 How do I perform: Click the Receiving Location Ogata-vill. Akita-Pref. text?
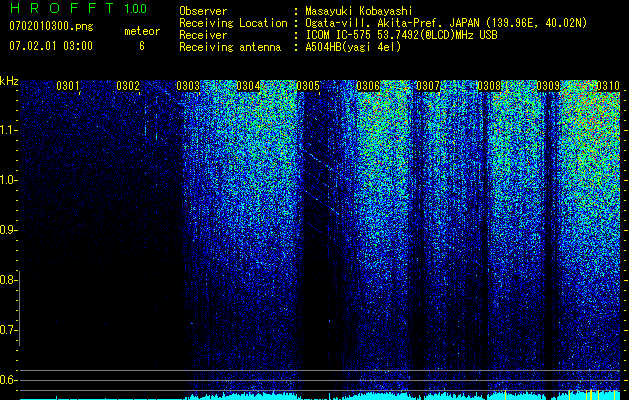coord(445,23)
